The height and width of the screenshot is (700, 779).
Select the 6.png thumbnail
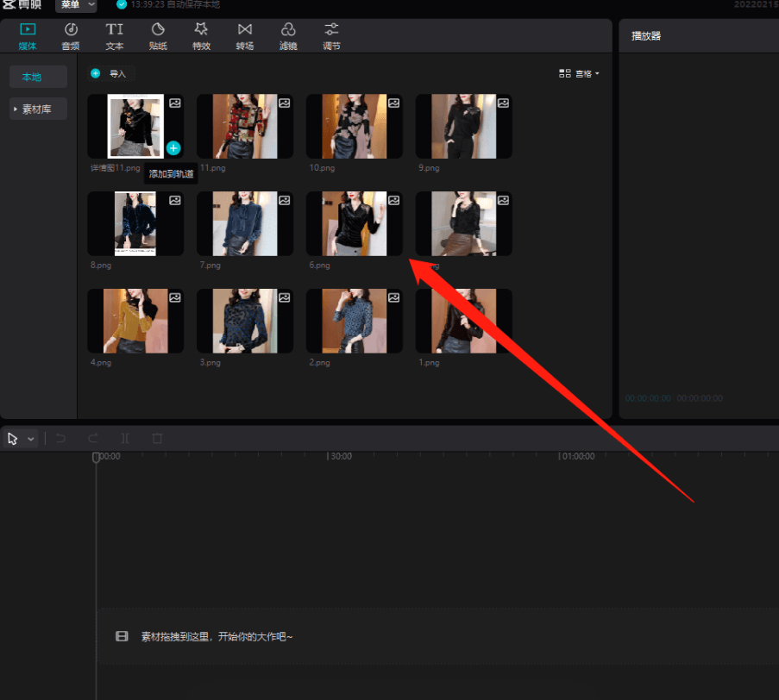tap(355, 223)
